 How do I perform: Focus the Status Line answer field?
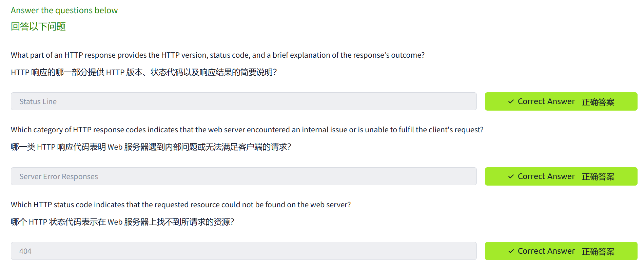coord(243,101)
